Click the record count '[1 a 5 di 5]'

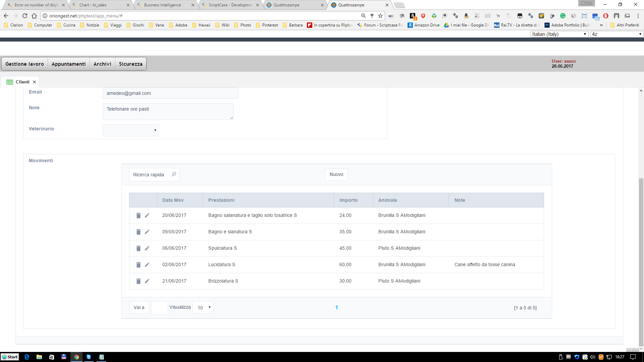coord(525,308)
